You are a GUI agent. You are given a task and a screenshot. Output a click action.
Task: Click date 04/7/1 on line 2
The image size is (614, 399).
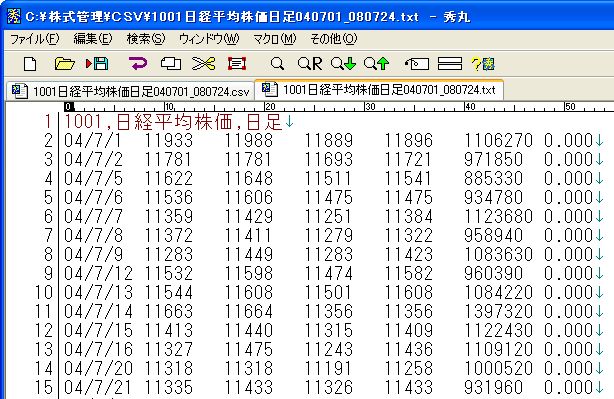(x=93, y=141)
